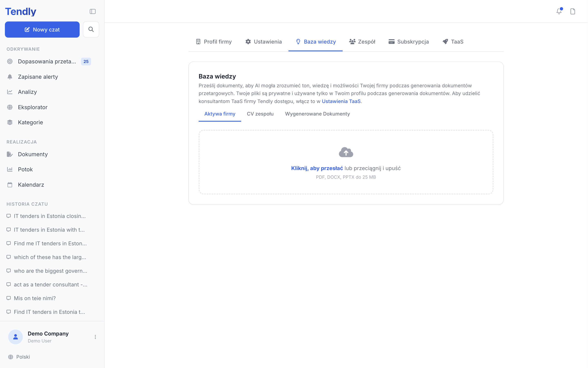Go to the Tendly logo home

click(21, 11)
